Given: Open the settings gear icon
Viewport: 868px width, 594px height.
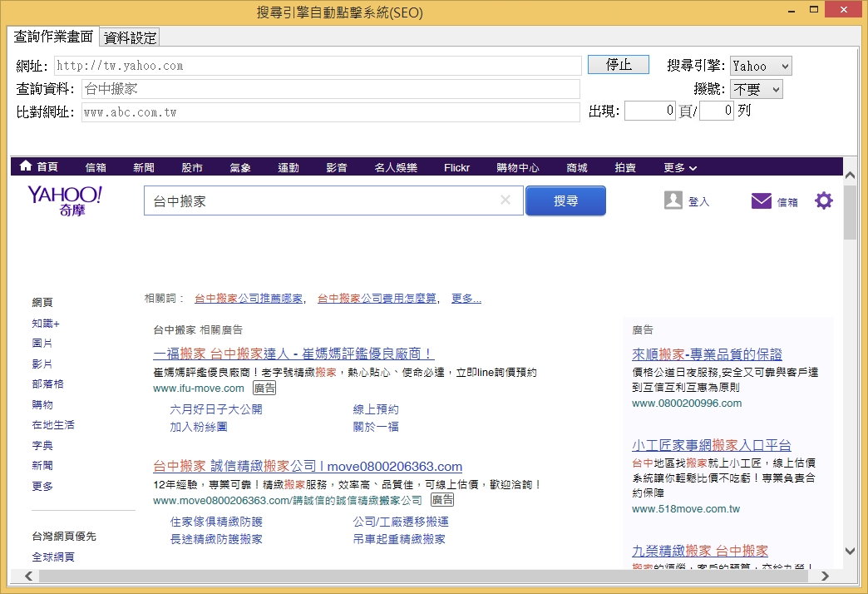Looking at the screenshot, I should point(824,200).
